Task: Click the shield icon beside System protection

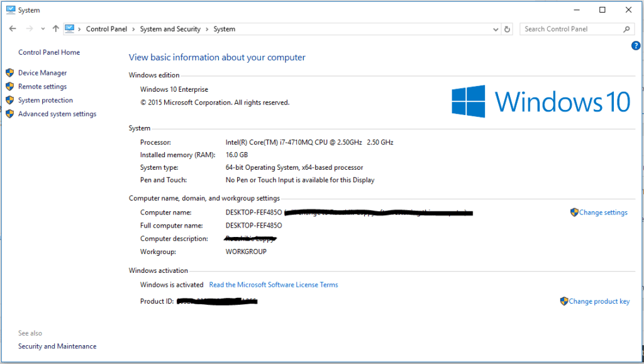Action: [10, 100]
